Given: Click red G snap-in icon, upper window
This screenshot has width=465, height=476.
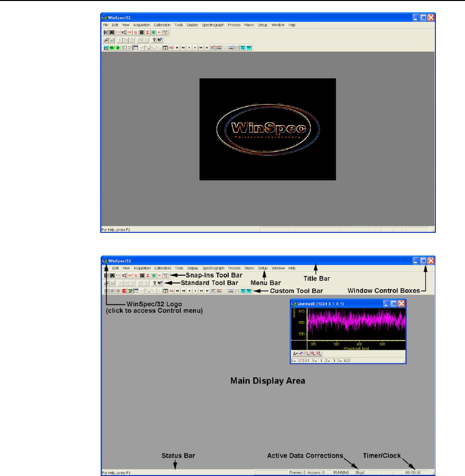Looking at the screenshot, I should pyautogui.click(x=136, y=32).
